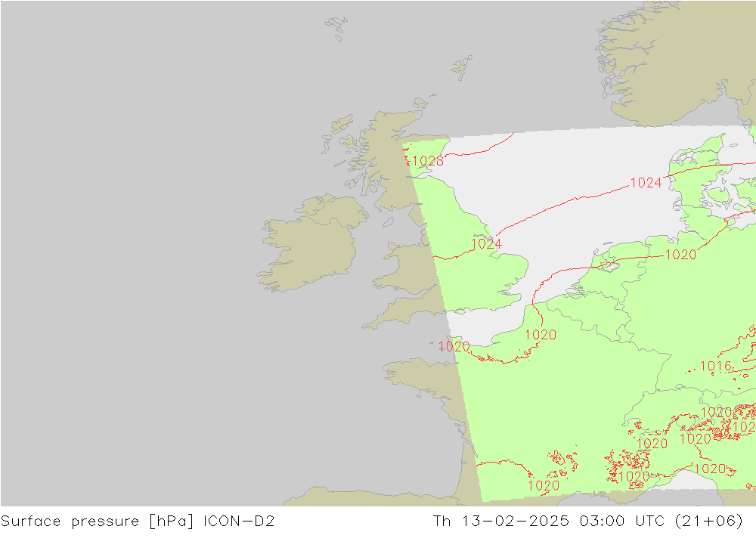756x554 pixels.
Task: Click the 1020 label west of Channel
Action: [454, 347]
